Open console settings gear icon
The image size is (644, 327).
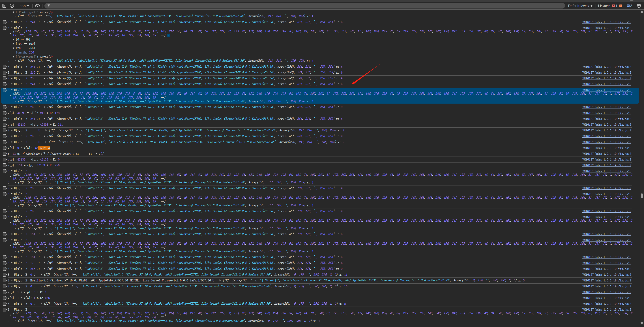tap(639, 6)
